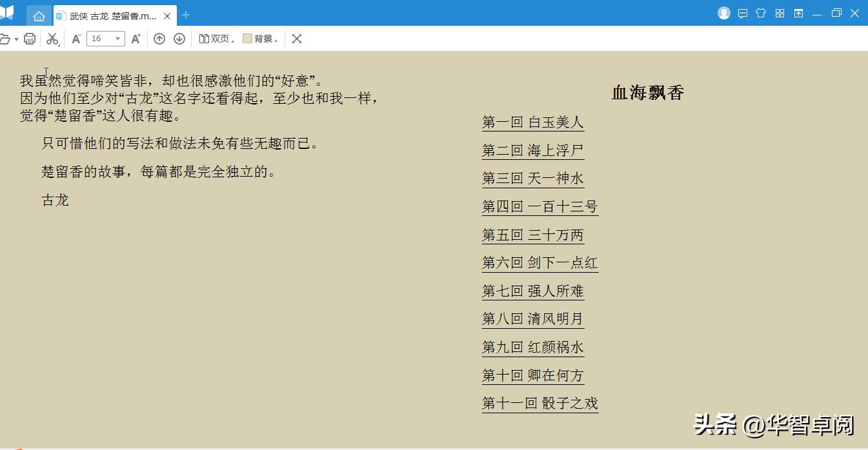Increase the font size with A+ icon

click(136, 39)
